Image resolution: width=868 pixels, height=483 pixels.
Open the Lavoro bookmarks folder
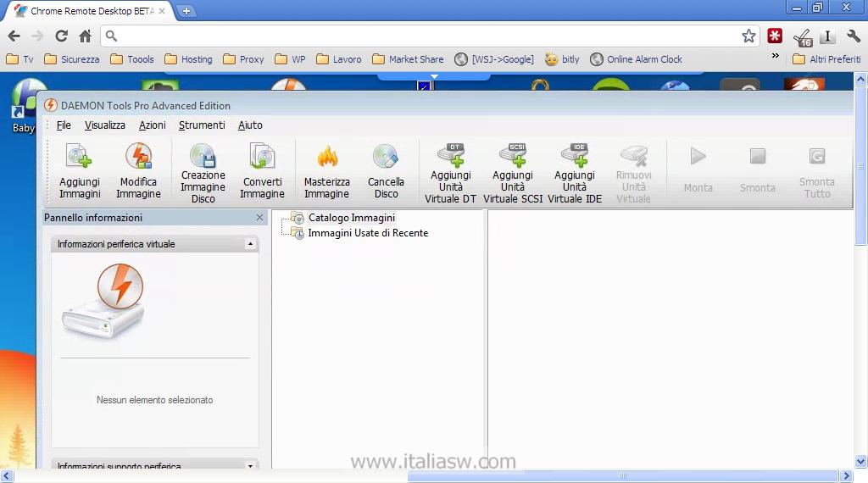point(339,59)
